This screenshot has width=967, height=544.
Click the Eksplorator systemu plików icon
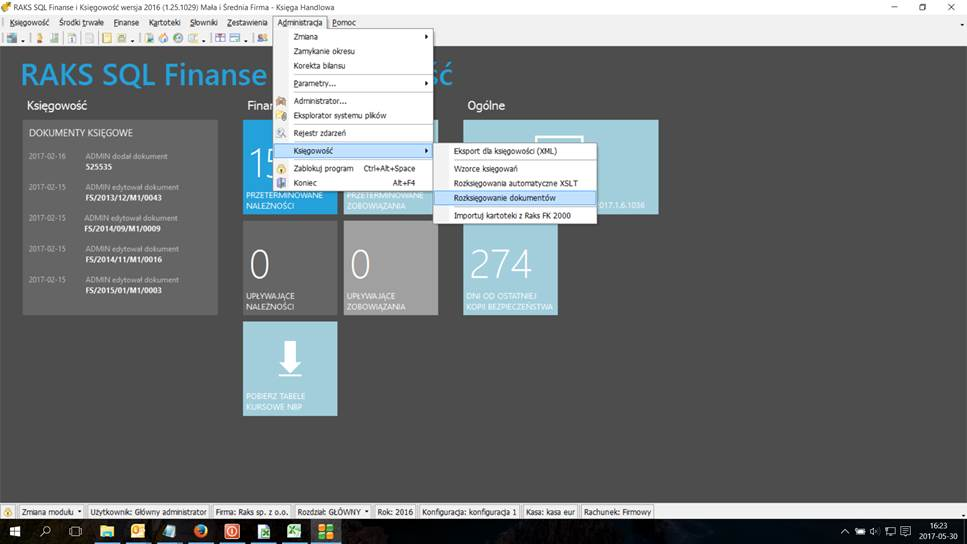point(282,116)
